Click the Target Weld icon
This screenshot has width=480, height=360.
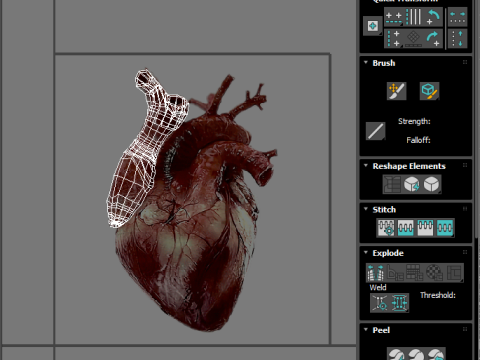click(x=380, y=303)
